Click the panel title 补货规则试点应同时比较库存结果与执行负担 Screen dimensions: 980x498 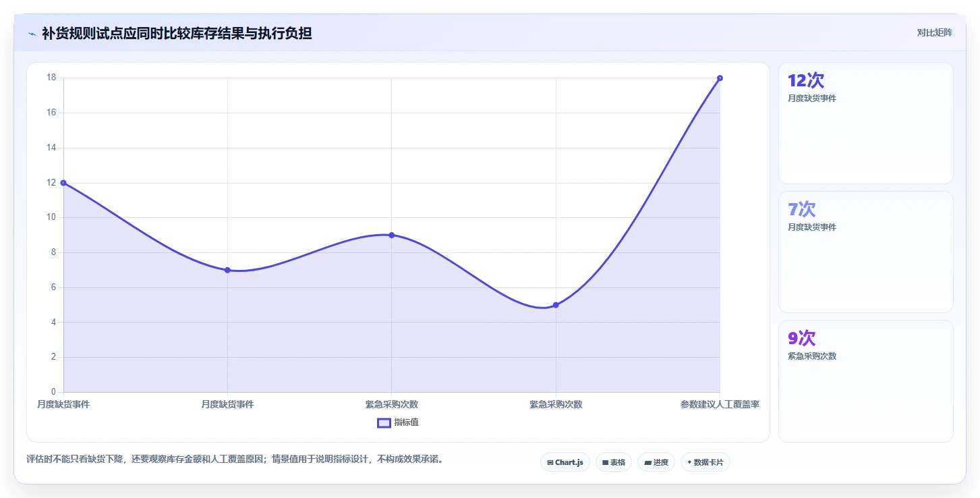tap(177, 33)
